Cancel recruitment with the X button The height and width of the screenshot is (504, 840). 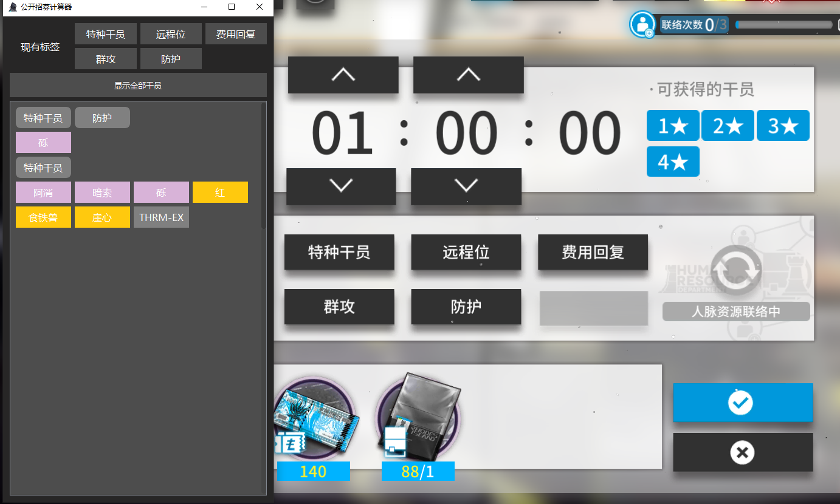(x=742, y=452)
